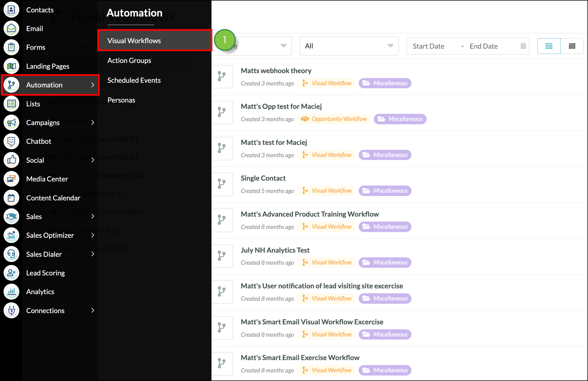Open Matts webhook theory workflow
The image size is (588, 381).
pyautogui.click(x=276, y=71)
